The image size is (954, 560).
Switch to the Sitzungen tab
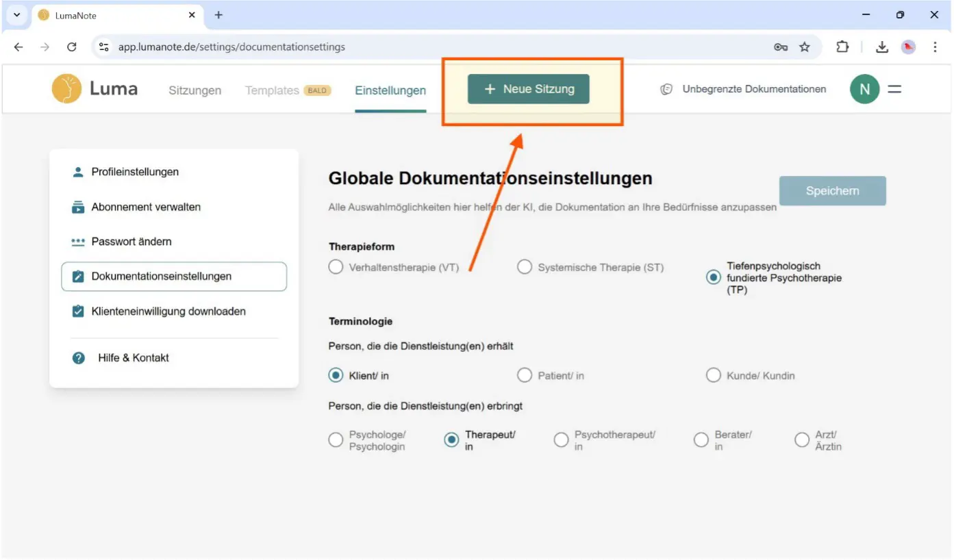tap(194, 90)
